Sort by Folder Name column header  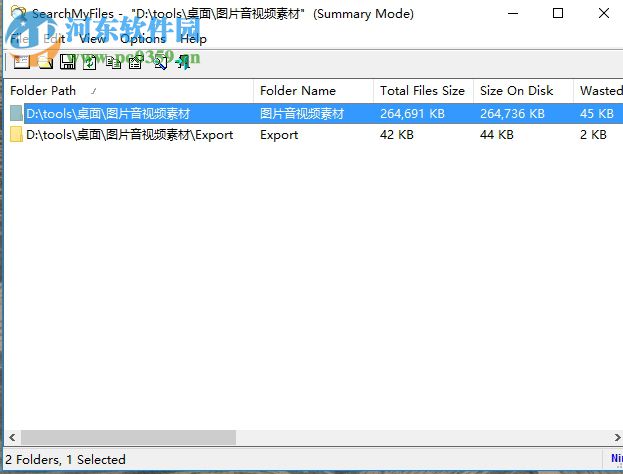[x=313, y=91]
